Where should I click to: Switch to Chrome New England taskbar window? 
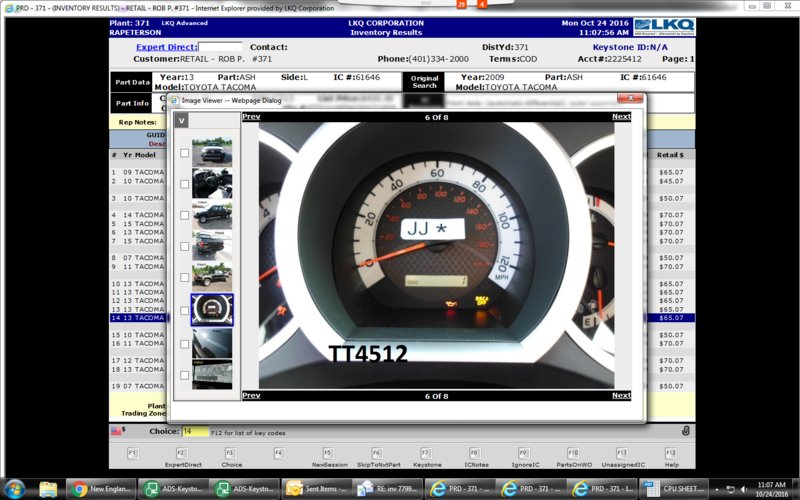[101, 489]
